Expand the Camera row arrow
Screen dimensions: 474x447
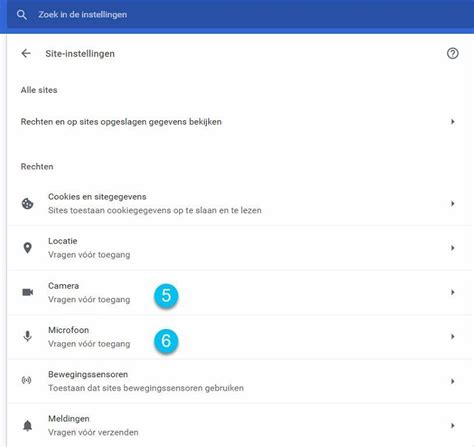click(x=452, y=292)
